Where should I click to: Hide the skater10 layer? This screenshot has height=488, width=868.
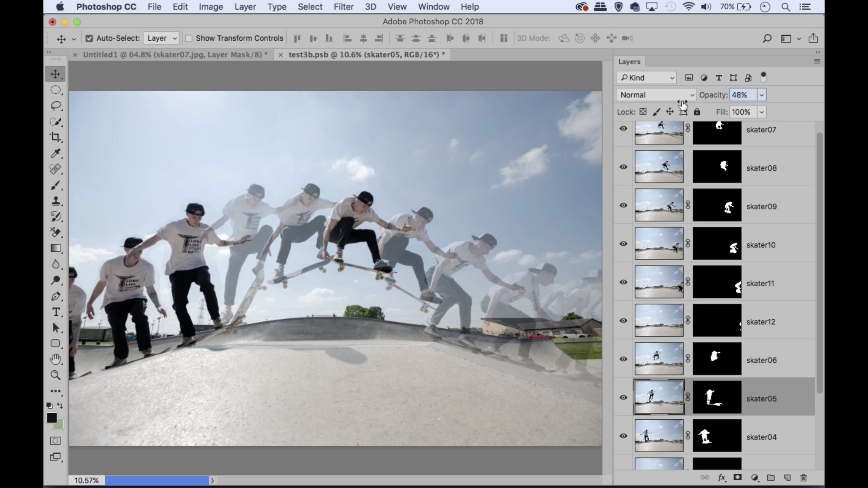(x=624, y=244)
